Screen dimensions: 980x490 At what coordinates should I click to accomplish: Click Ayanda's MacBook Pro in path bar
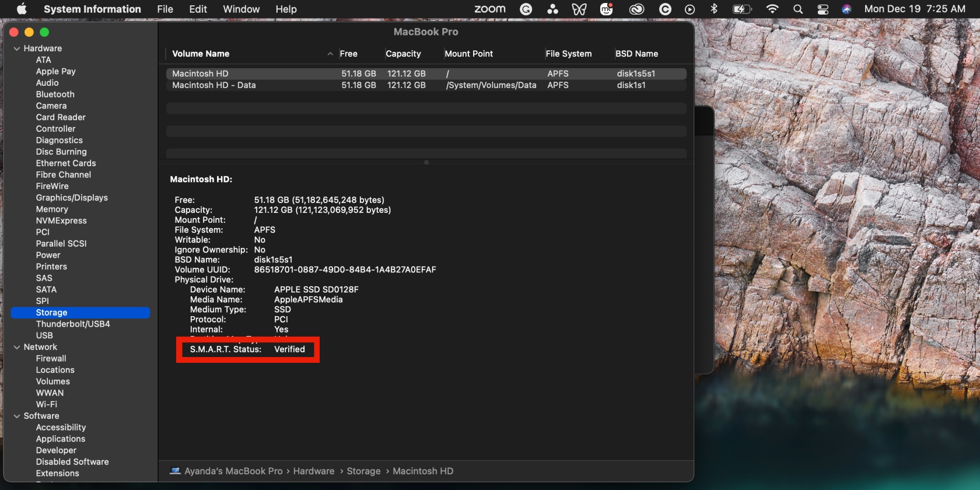[x=233, y=471]
